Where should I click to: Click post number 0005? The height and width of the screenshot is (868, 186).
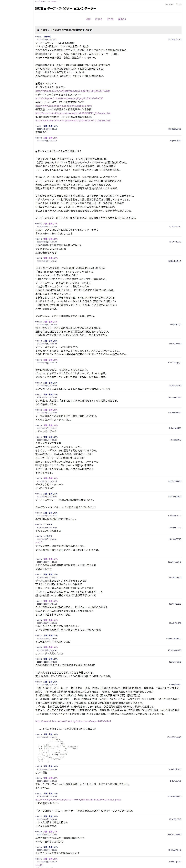point(40,239)
